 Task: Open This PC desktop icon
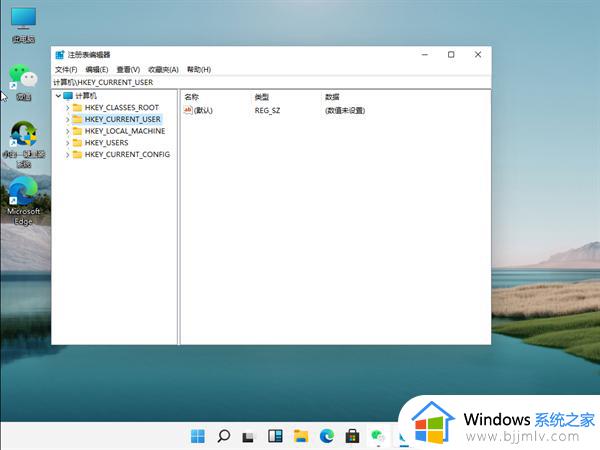click(x=23, y=25)
